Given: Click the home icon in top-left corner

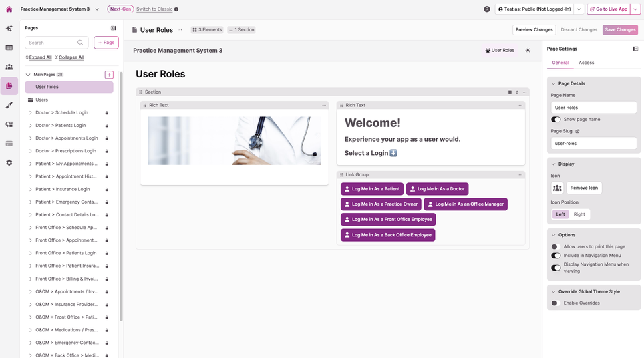Looking at the screenshot, I should pos(9,9).
